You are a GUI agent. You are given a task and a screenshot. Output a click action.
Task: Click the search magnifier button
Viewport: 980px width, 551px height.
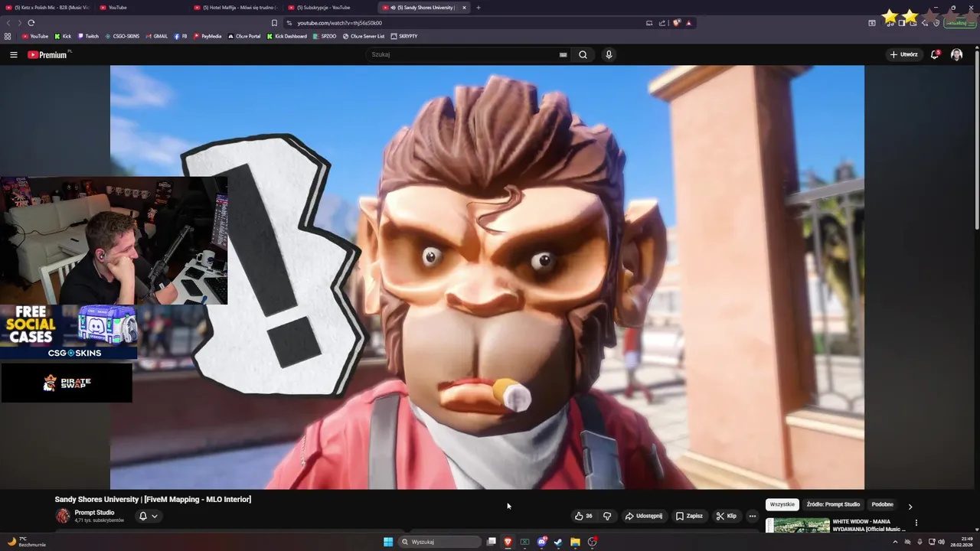point(583,54)
